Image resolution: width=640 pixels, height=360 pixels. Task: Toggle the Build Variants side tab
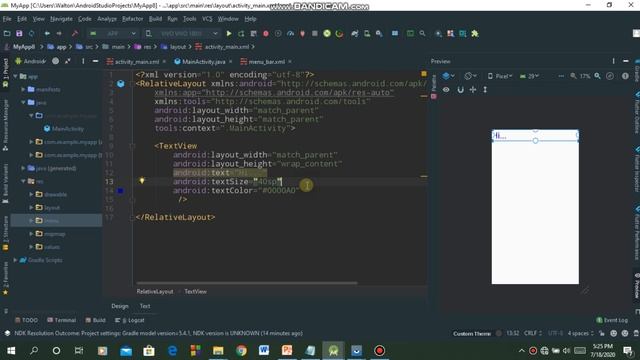click(x=5, y=183)
